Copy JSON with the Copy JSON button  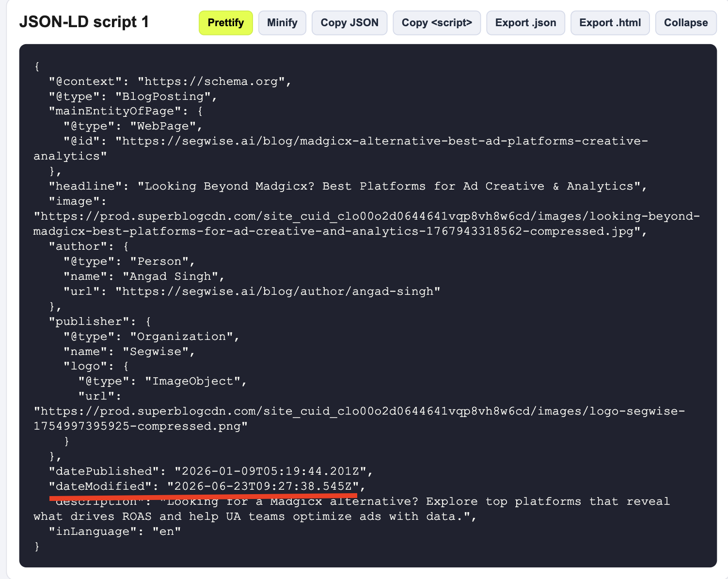(x=349, y=23)
